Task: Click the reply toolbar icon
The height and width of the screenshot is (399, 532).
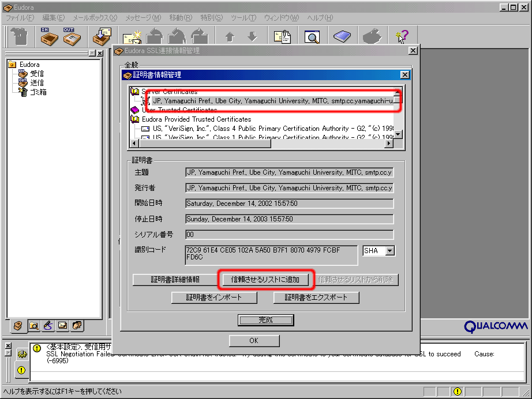Action: point(155,36)
